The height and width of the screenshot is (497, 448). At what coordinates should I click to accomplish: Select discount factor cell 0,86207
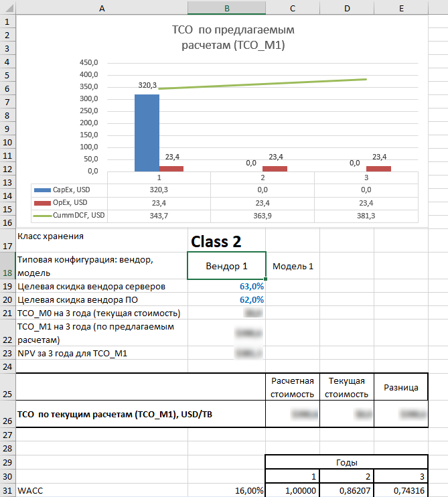point(347,491)
